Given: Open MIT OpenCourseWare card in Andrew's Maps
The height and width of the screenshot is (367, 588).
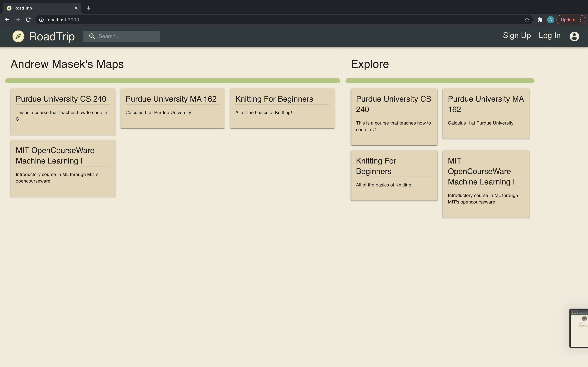Looking at the screenshot, I should 63,168.
